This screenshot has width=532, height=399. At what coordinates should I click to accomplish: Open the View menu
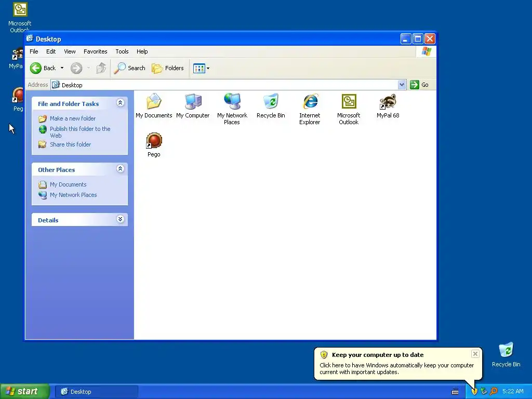coord(70,51)
